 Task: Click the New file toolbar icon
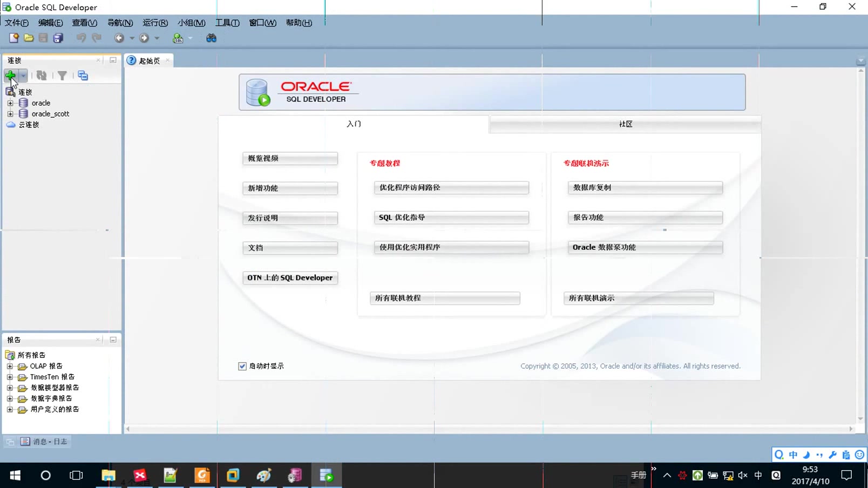(14, 38)
